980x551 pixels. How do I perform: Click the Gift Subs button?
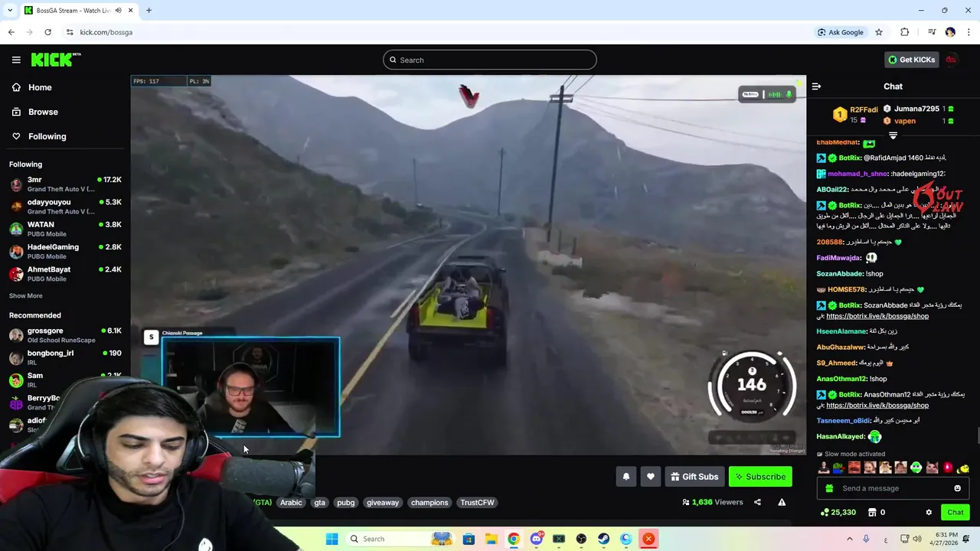(694, 477)
